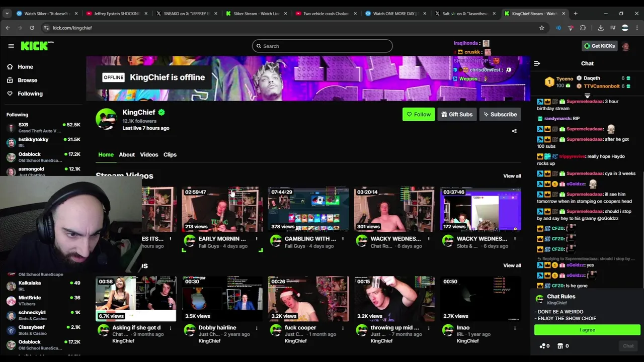
Task: Click KingChief channel avatar
Action: tap(106, 119)
